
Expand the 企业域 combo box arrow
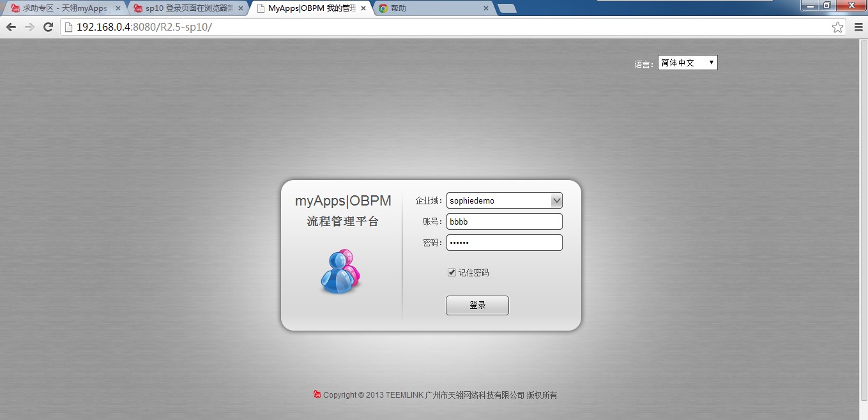556,200
